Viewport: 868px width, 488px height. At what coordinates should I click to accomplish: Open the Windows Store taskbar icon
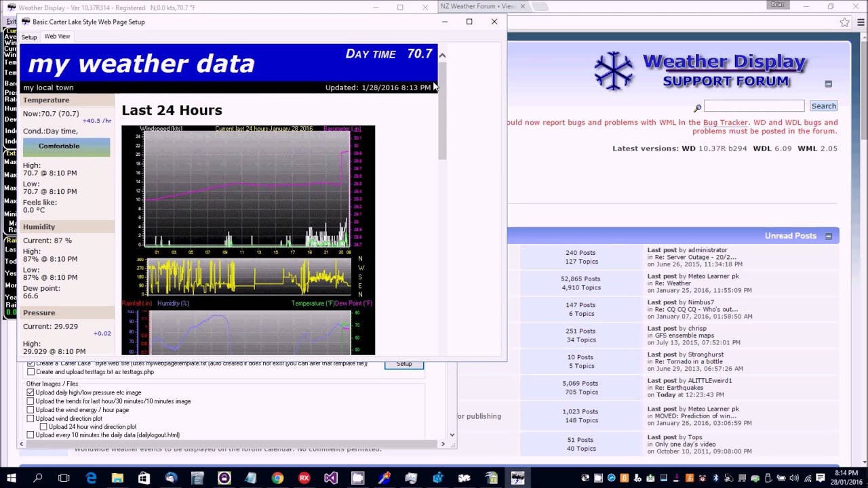144,478
